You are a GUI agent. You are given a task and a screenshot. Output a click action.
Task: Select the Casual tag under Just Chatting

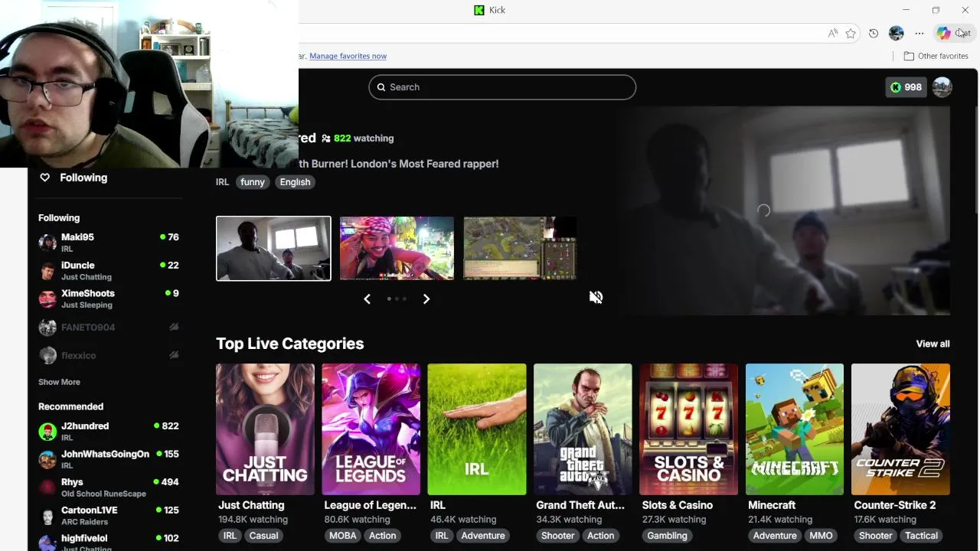[x=263, y=536]
